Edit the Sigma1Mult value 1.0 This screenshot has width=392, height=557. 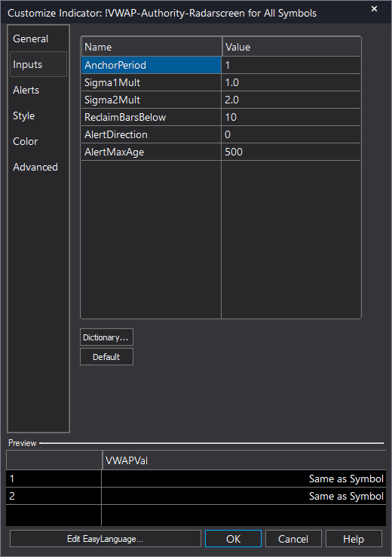[x=291, y=82]
